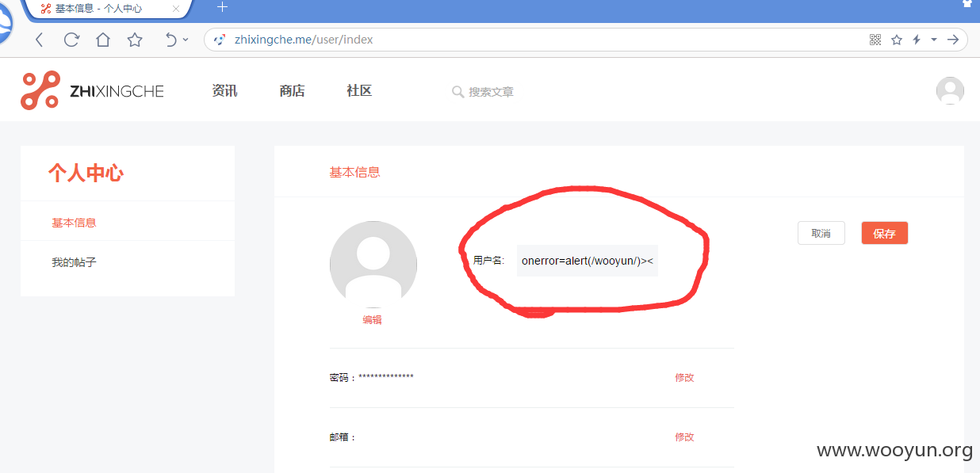Go back with the browser back arrow

tap(40, 40)
